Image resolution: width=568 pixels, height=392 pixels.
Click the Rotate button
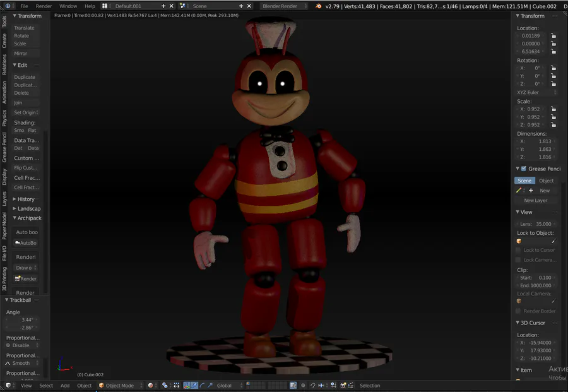pos(26,35)
